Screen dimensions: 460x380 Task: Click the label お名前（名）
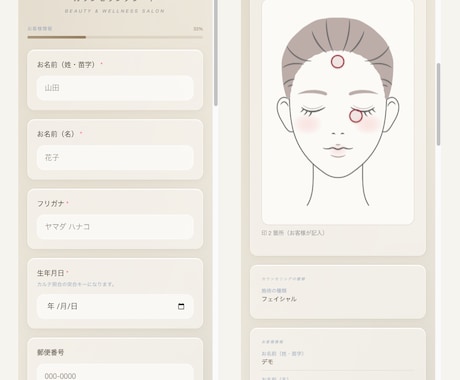pos(56,134)
